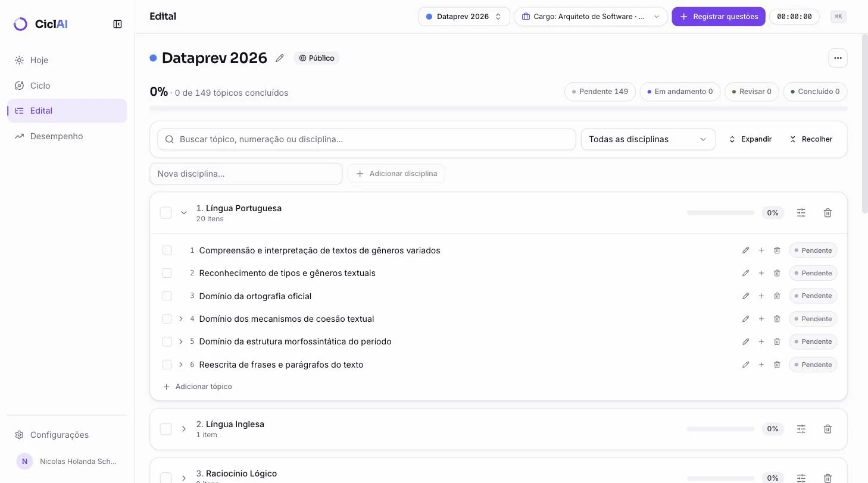
Task: Delete topic Compreensão e interpretação de textos
Action: click(777, 250)
